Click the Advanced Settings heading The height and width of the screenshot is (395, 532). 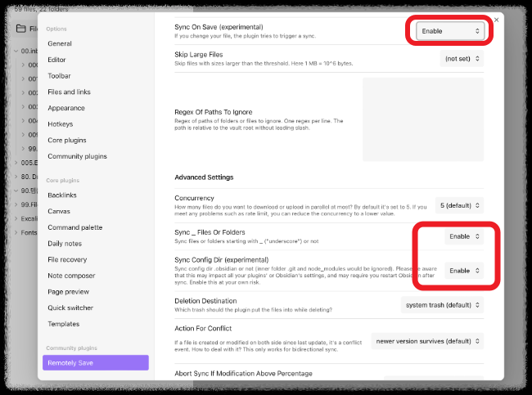[x=204, y=177]
